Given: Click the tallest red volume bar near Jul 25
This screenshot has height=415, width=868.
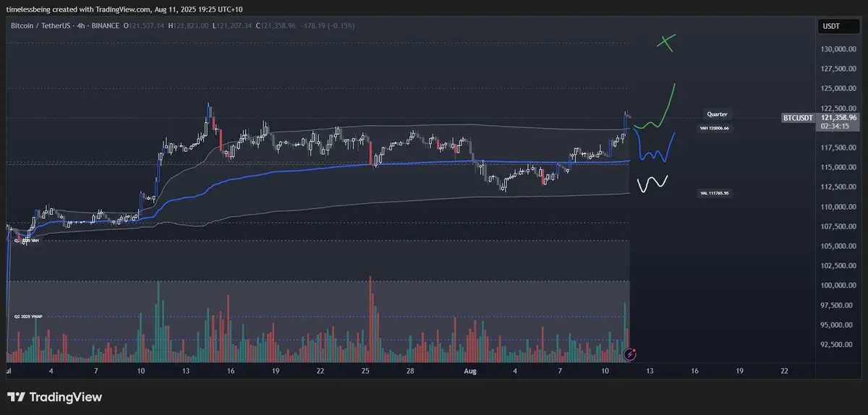Looking at the screenshot, I should pyautogui.click(x=370, y=319).
